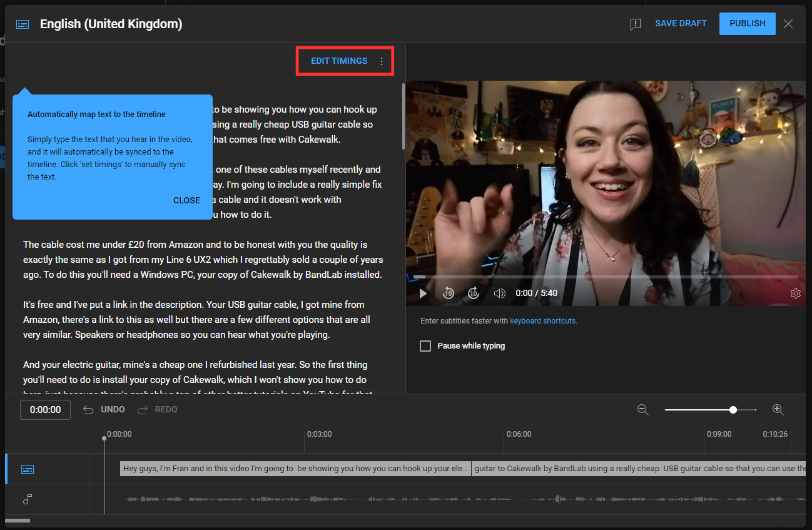Zoom in the timeline
This screenshot has height=530, width=812.
pos(778,409)
